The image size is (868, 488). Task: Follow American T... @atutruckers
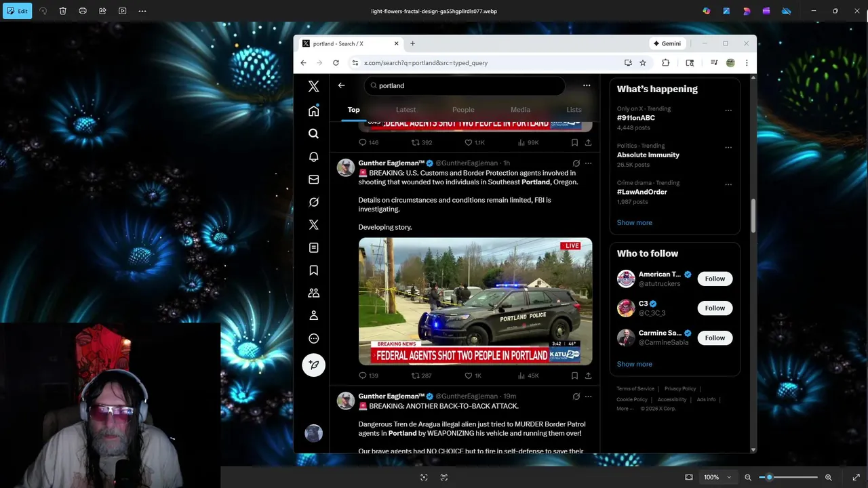pyautogui.click(x=715, y=279)
